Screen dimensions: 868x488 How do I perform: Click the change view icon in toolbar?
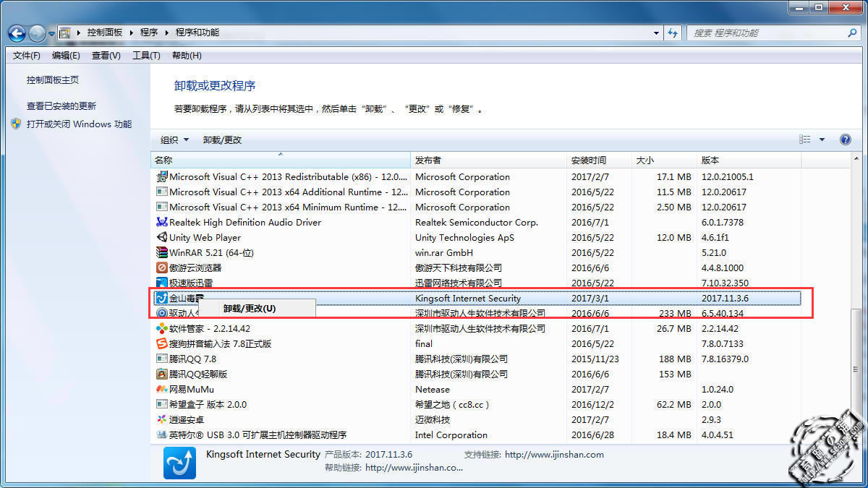(805, 140)
